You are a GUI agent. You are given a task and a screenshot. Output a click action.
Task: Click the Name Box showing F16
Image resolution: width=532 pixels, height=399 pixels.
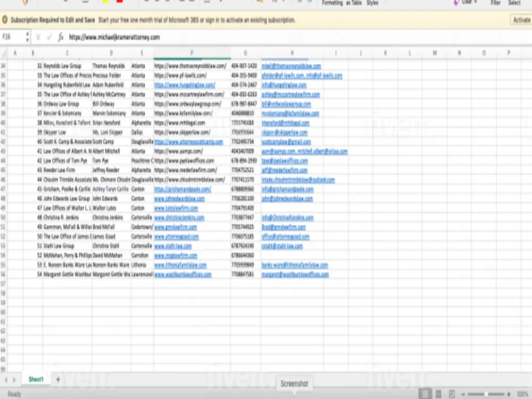pyautogui.click(x=13, y=37)
